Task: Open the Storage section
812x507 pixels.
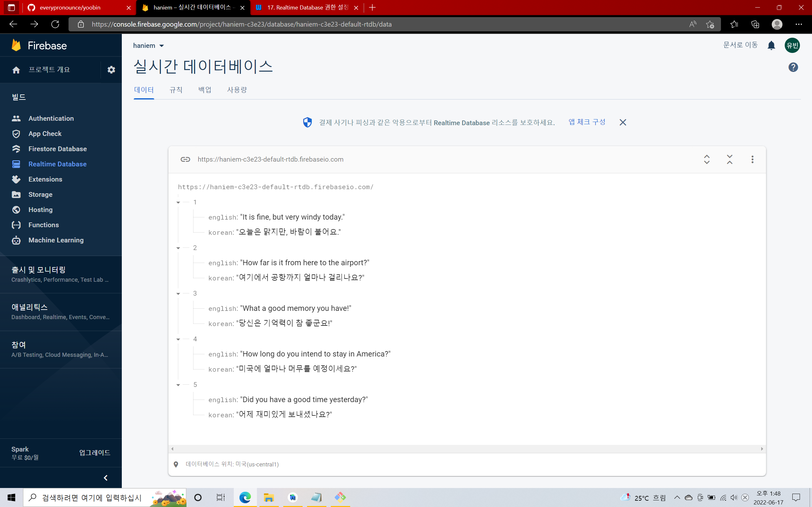Action: tap(40, 195)
